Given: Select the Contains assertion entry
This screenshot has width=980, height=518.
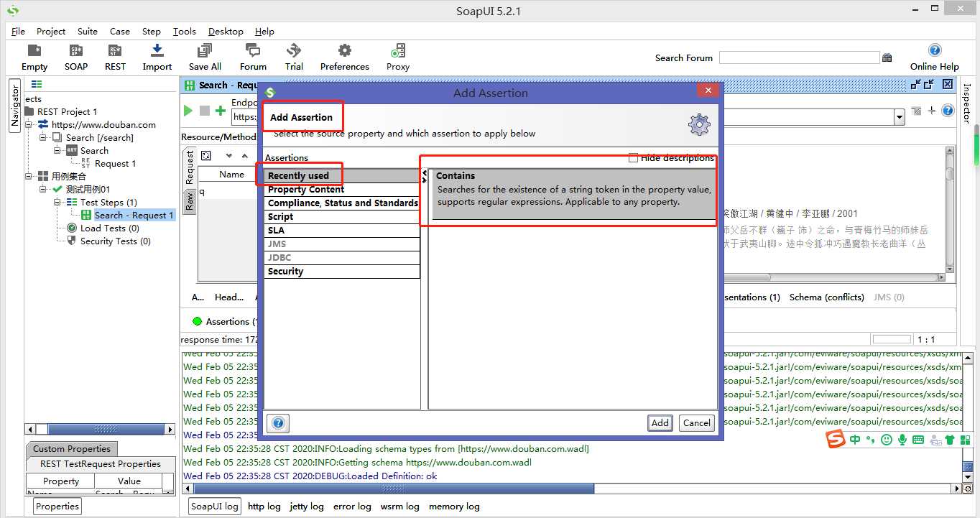Looking at the screenshot, I should coord(573,194).
